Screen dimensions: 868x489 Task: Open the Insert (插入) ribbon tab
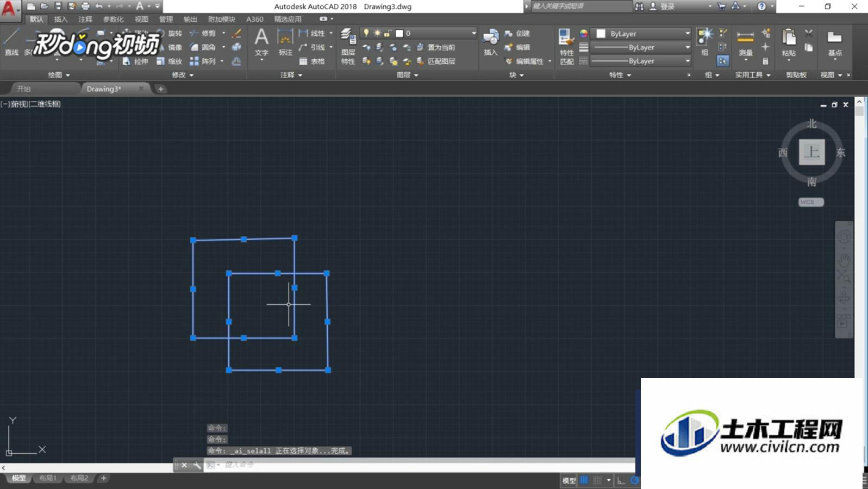61,19
